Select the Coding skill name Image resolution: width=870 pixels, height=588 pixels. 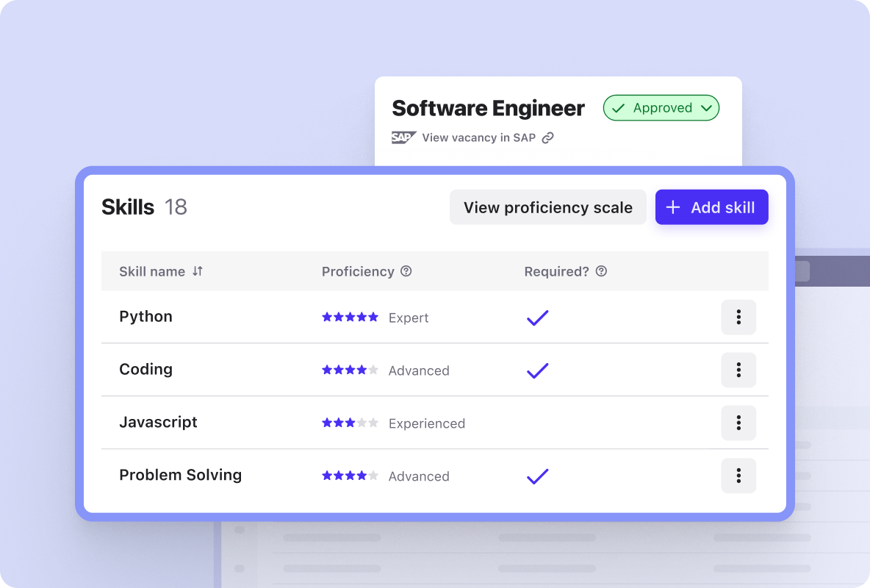click(x=146, y=369)
